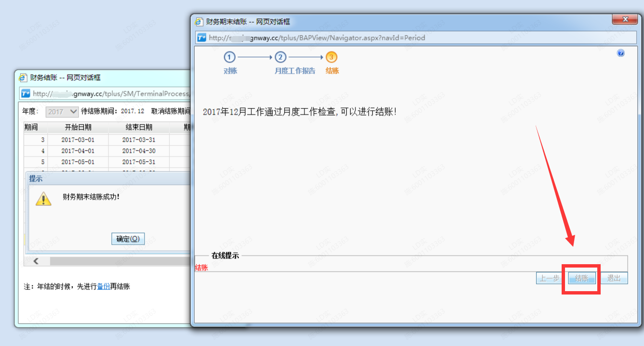Click the scroll-left arrow in 财务结账 window
Screen dimensions: 644x346
(x=36, y=261)
